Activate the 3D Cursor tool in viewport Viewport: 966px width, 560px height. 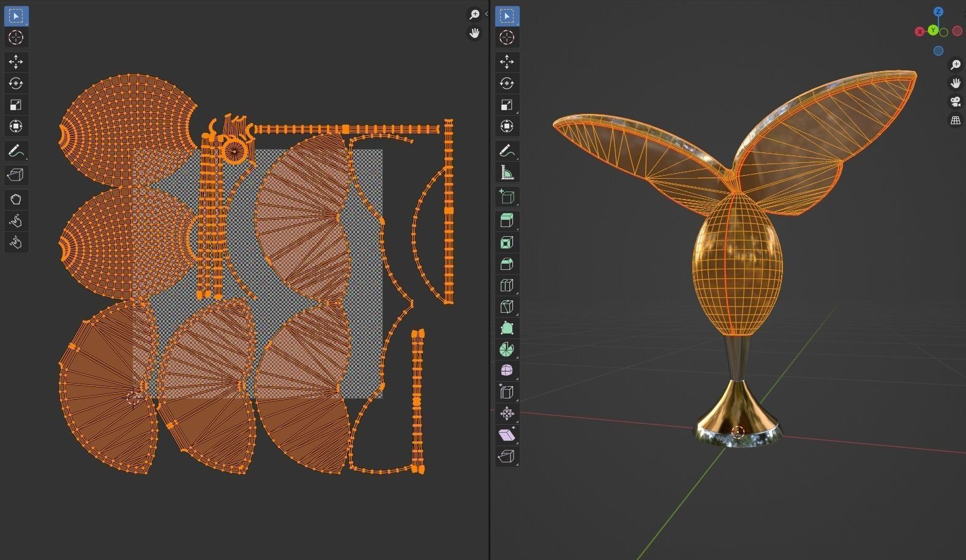pos(507,37)
